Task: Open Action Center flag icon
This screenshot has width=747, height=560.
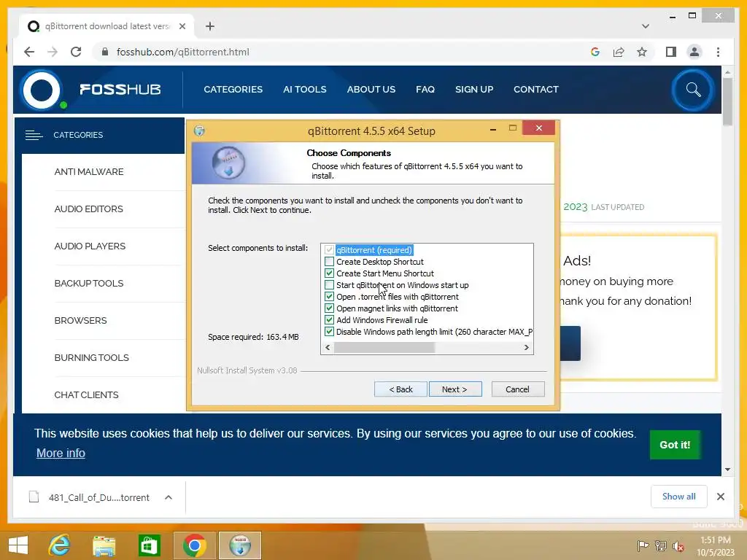Action: (643, 545)
